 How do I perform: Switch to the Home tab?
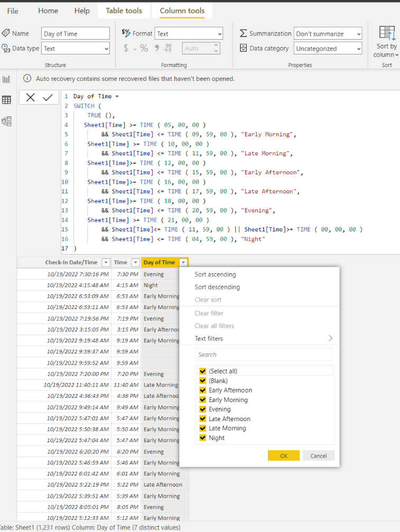pos(48,11)
